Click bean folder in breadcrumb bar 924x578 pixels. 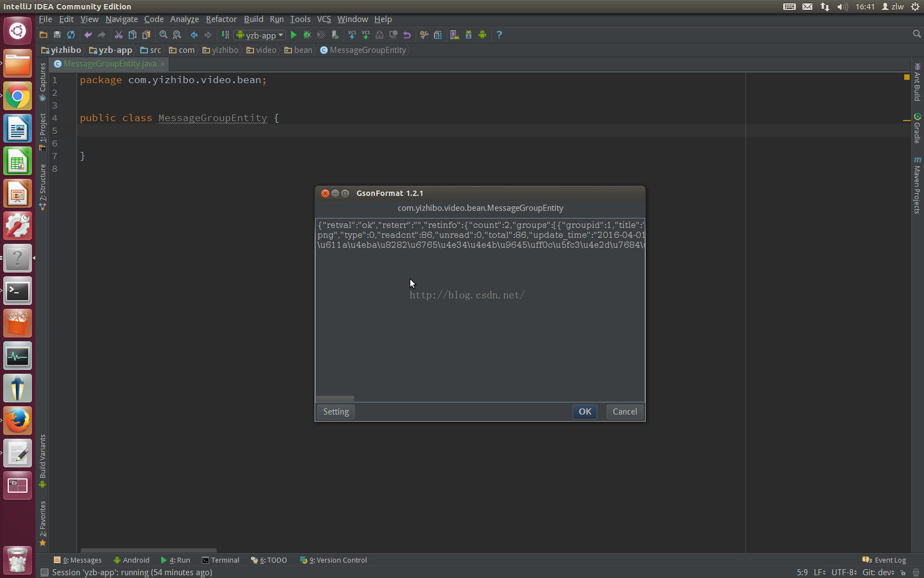[298, 50]
